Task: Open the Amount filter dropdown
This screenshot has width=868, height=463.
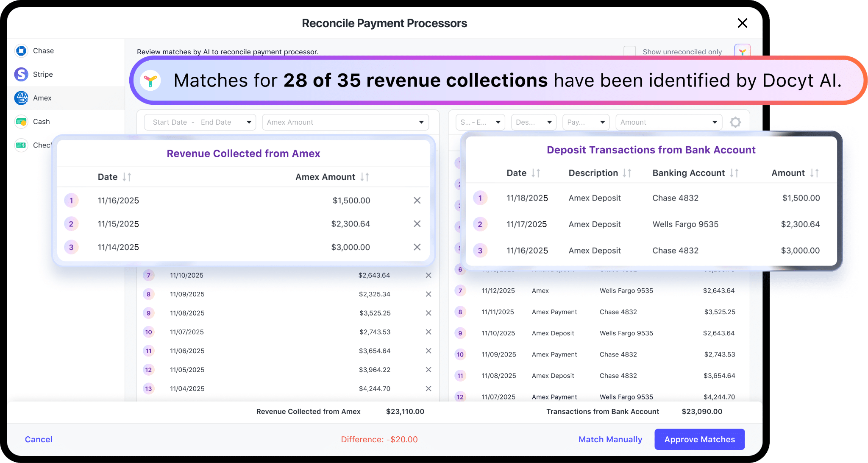Action: 669,122
